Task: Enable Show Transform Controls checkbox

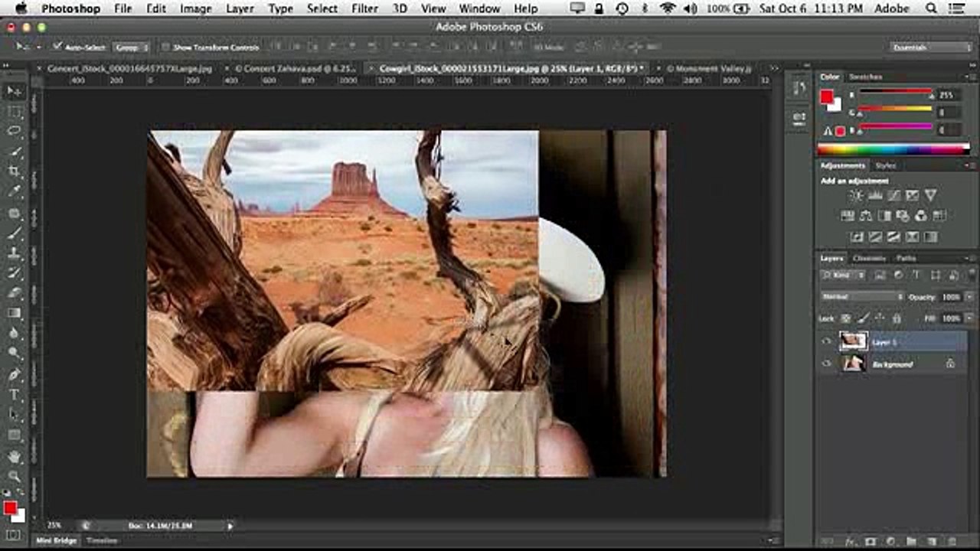Action: click(165, 47)
